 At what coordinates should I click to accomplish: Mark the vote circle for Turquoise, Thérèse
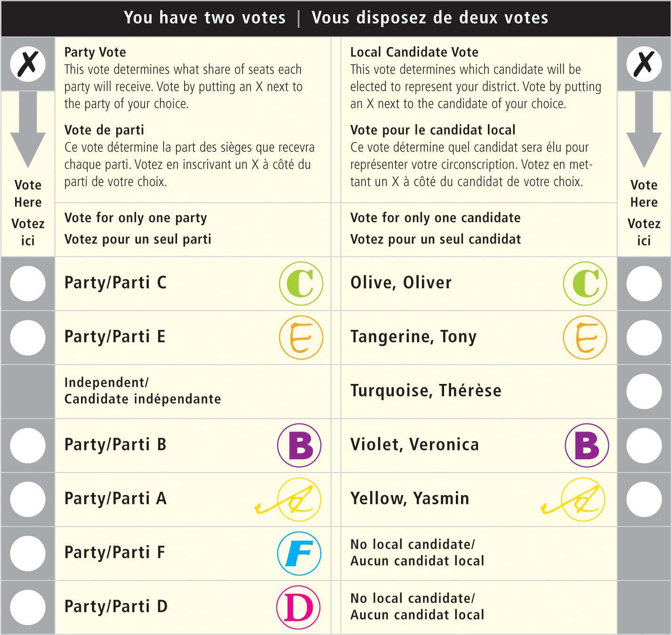[x=644, y=391]
